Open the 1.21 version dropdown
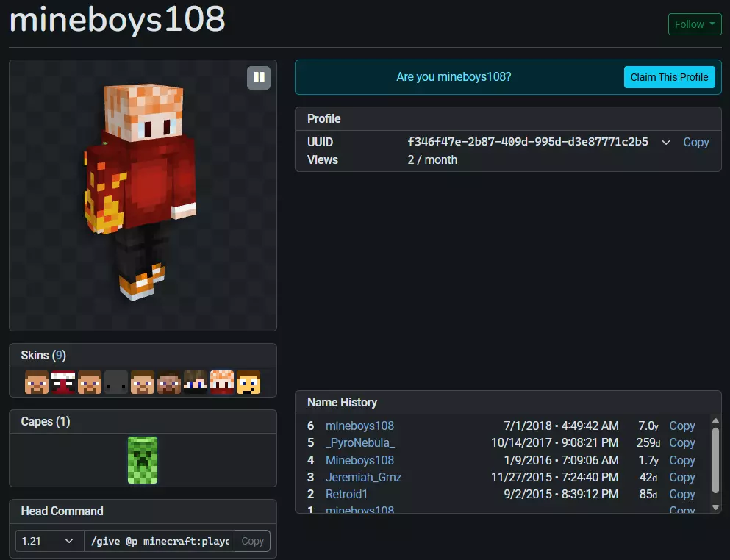The width and height of the screenshot is (730, 560). [49, 541]
